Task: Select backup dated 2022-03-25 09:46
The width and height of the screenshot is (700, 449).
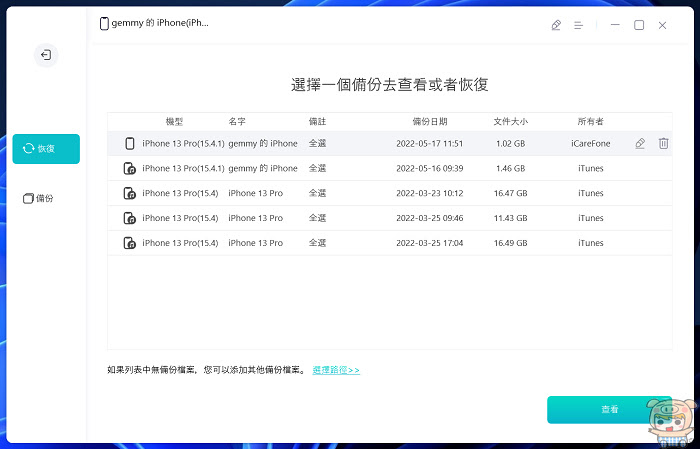Action: [x=390, y=218]
